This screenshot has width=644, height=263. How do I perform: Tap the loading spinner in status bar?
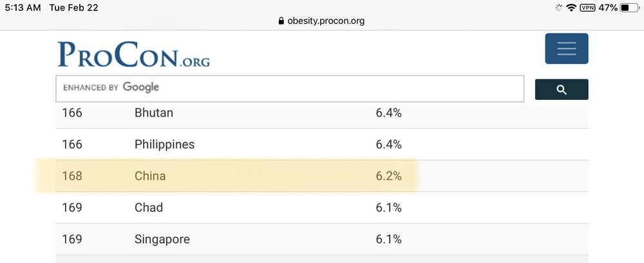558,8
